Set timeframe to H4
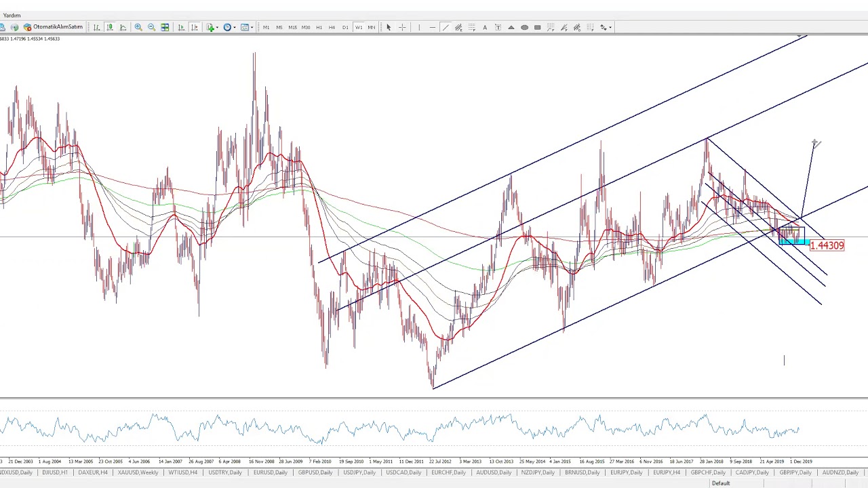Image resolution: width=868 pixels, height=488 pixels. (332, 27)
